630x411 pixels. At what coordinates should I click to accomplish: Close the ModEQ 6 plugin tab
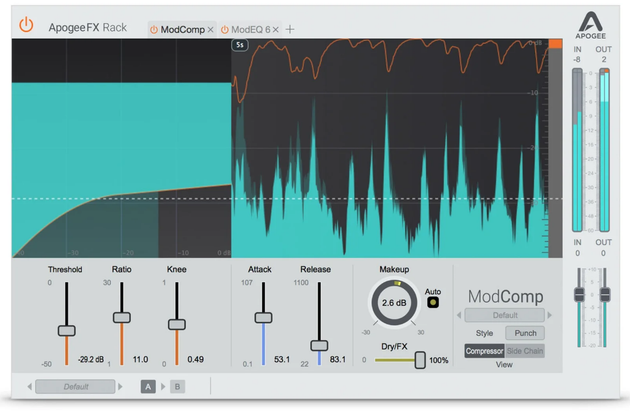275,30
